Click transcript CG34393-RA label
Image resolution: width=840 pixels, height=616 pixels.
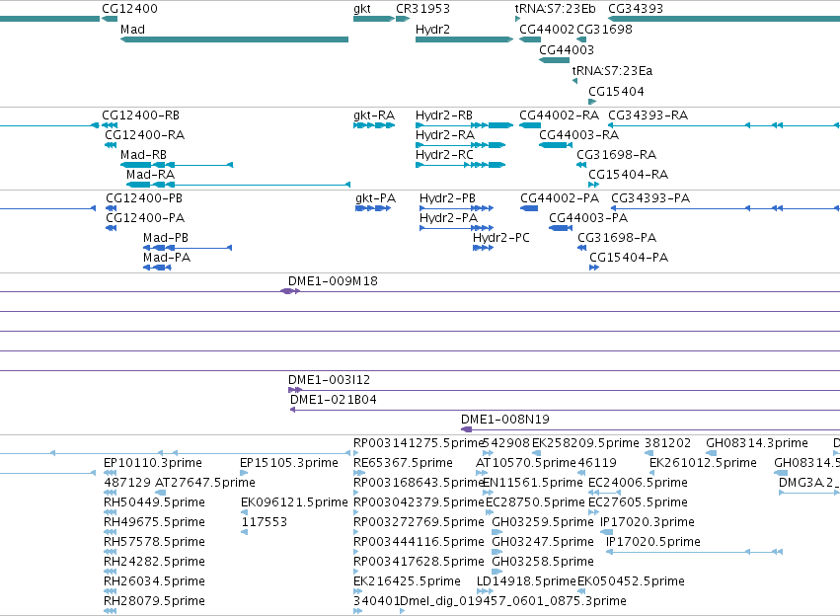649,115
